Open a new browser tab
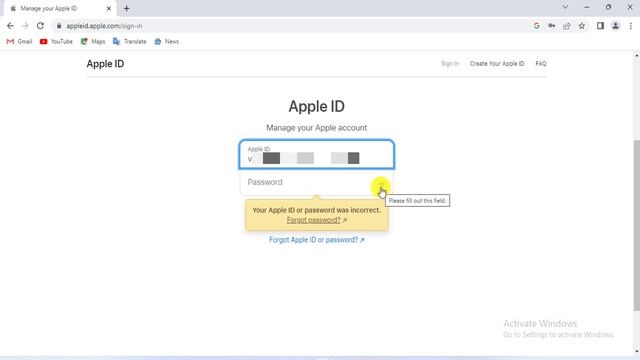 point(127,8)
